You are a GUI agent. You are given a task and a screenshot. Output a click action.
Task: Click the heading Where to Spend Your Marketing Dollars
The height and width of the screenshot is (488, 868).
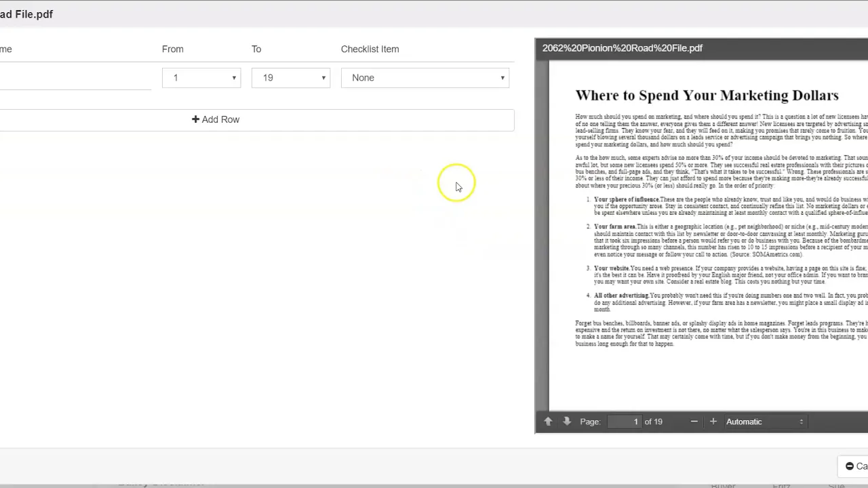(707, 96)
